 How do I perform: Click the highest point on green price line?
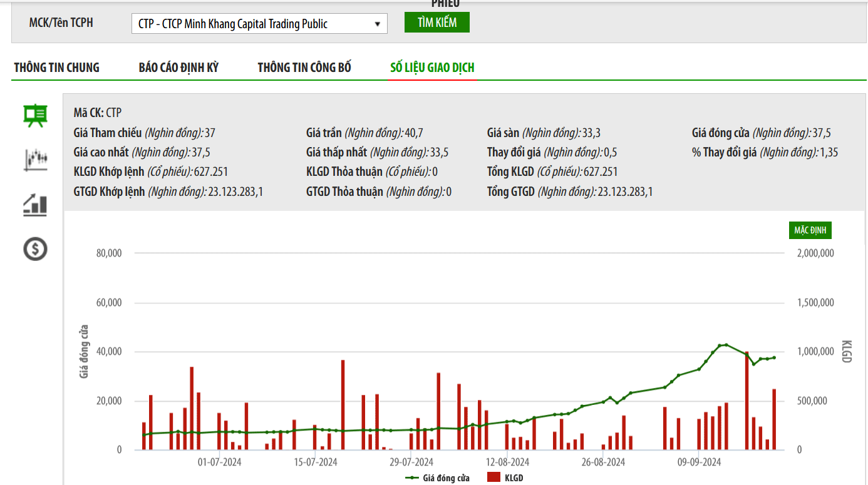726,345
